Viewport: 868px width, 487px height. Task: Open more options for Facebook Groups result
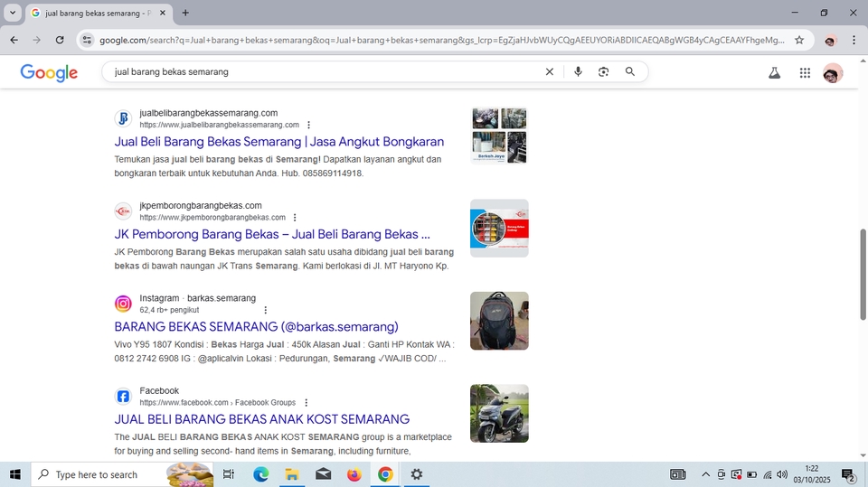point(307,403)
